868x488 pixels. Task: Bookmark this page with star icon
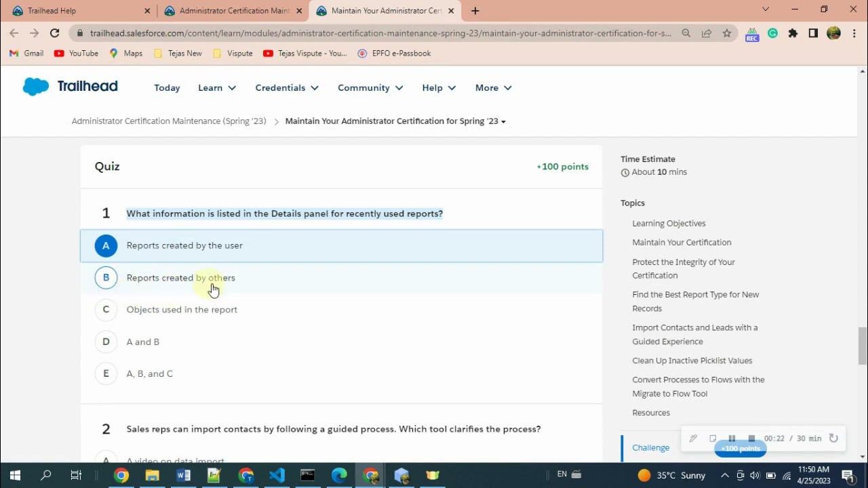click(x=727, y=33)
